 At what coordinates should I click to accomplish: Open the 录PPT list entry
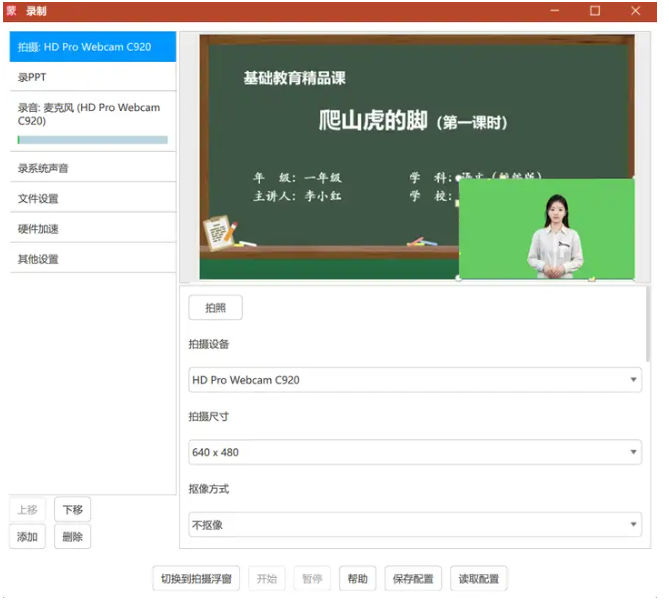pyautogui.click(x=93, y=77)
